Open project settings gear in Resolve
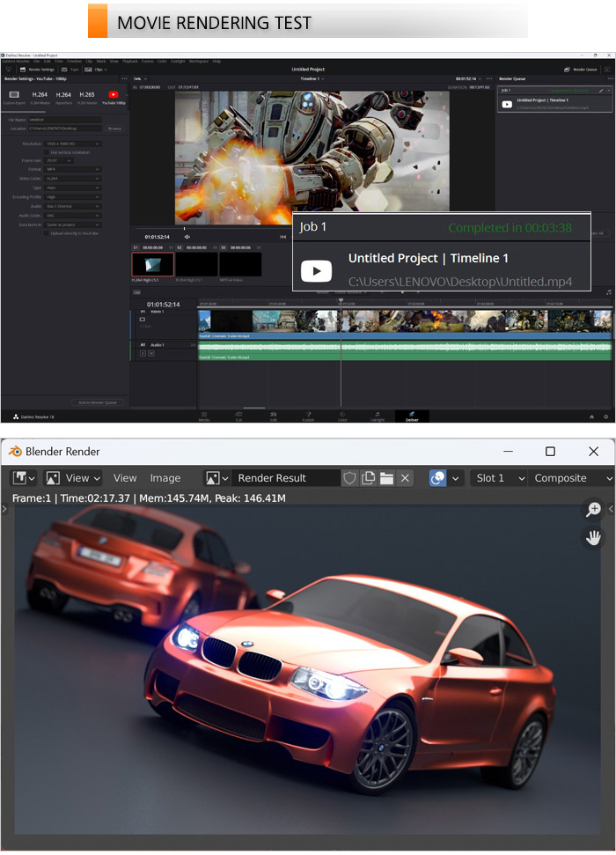 tap(605, 416)
